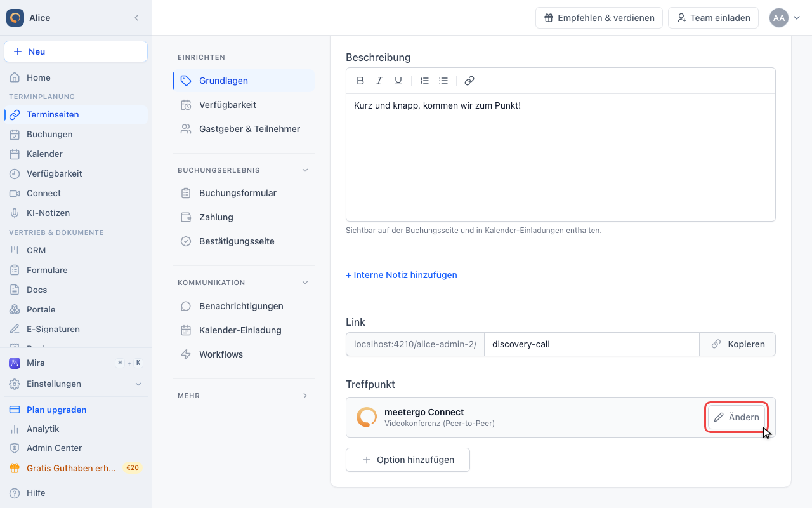The height and width of the screenshot is (508, 812).
Task: Insert hyperlink in description editor
Action: [469, 81]
